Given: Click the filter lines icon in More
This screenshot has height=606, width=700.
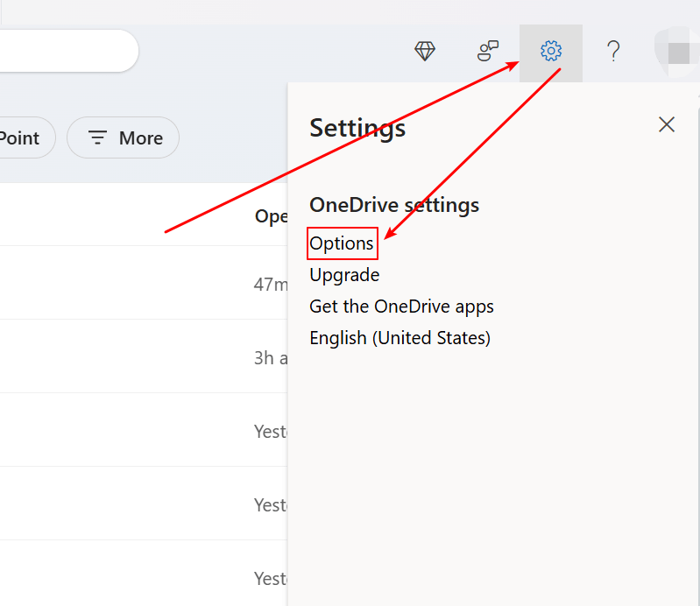Looking at the screenshot, I should 97,137.
